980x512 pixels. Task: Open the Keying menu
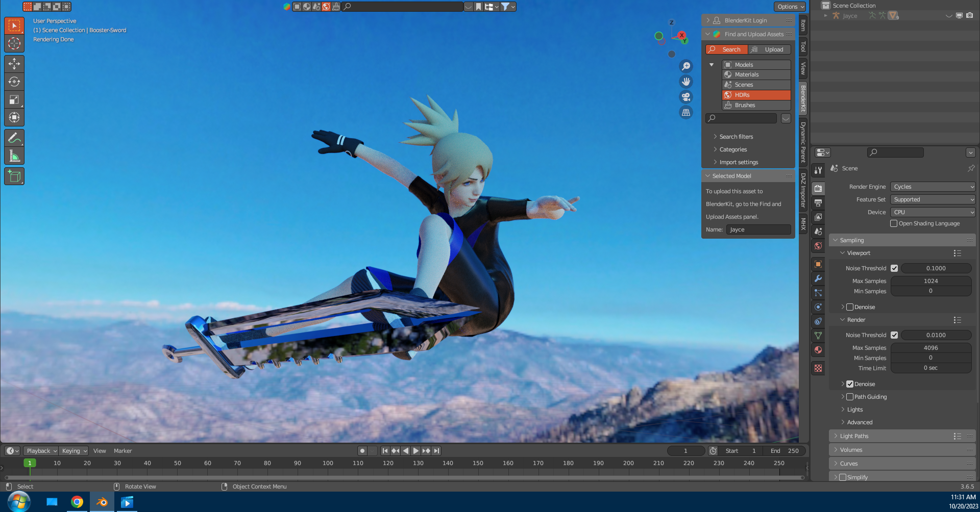click(x=74, y=451)
